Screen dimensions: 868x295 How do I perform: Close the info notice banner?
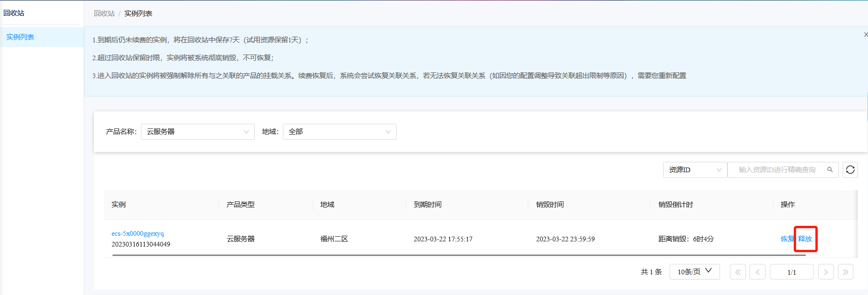coord(866,35)
